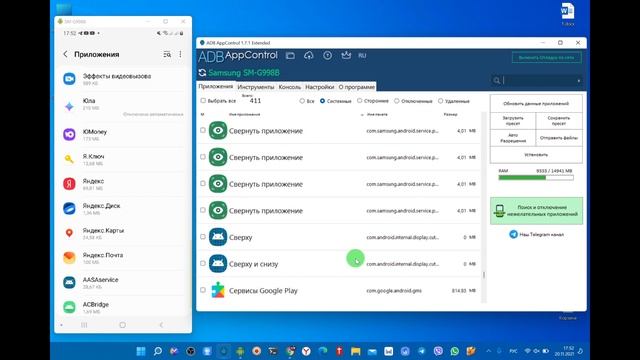Select the Отключенные radio button
640x360 pixels.
pyautogui.click(x=397, y=101)
